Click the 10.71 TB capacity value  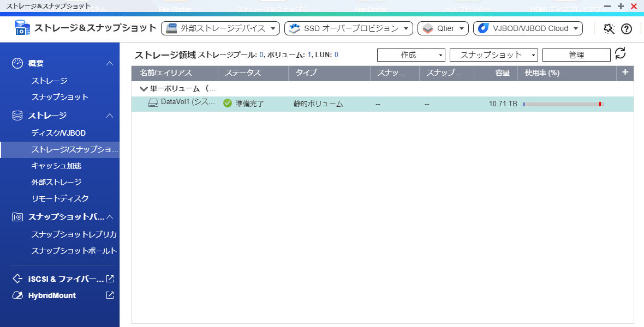503,104
